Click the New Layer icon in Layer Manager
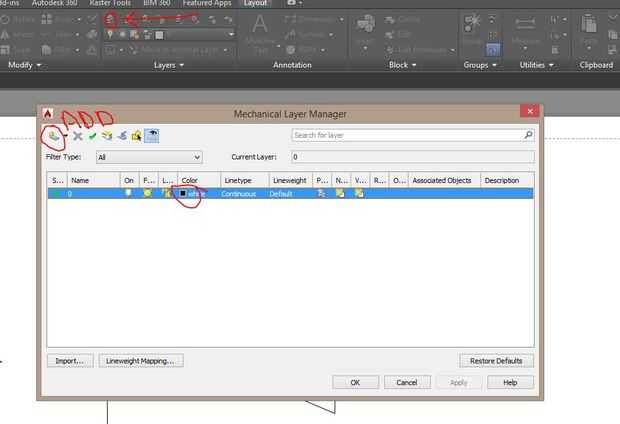 pos(54,136)
